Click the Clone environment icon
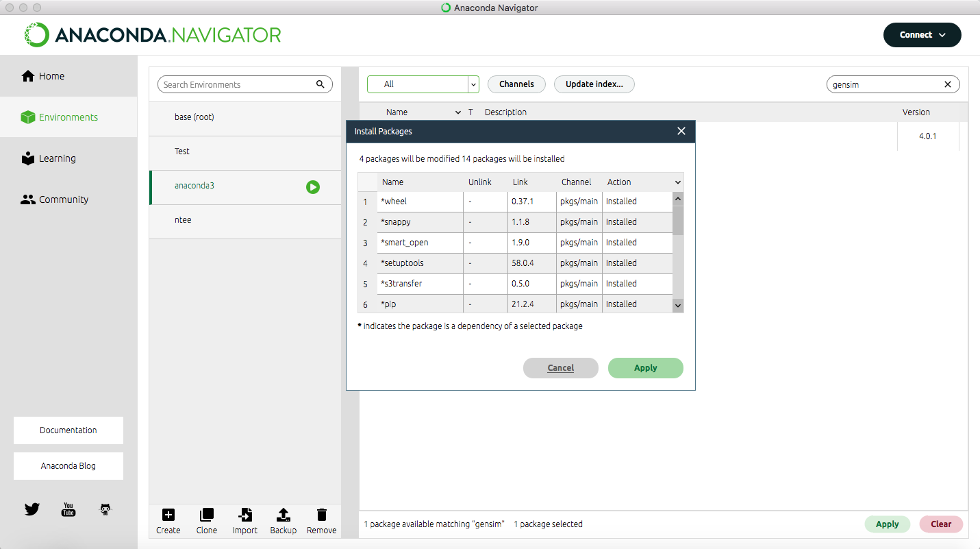Image resolution: width=980 pixels, height=549 pixels. pyautogui.click(x=207, y=515)
